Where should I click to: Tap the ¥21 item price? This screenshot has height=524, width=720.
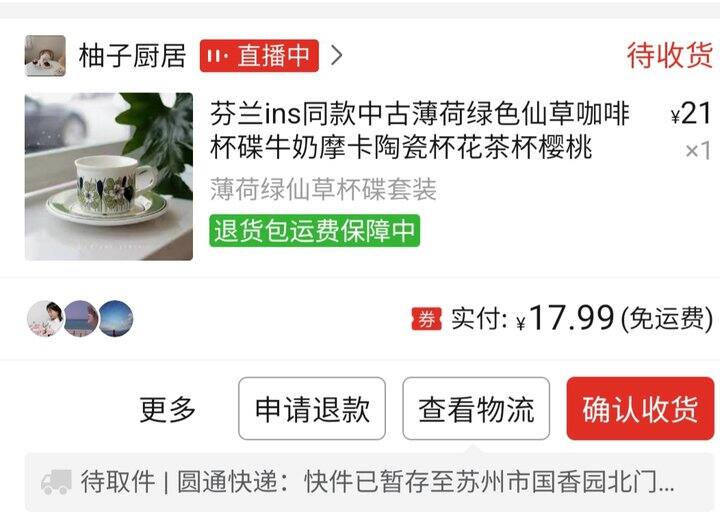tap(691, 113)
